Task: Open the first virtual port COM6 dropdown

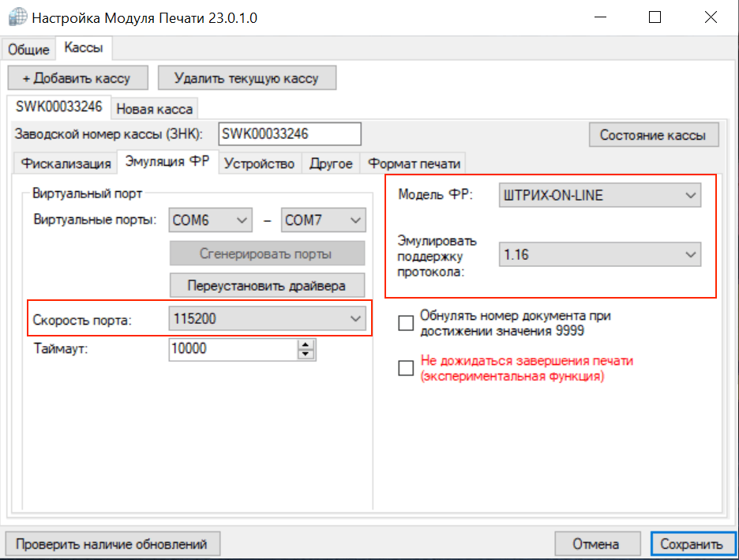Action: (x=211, y=220)
